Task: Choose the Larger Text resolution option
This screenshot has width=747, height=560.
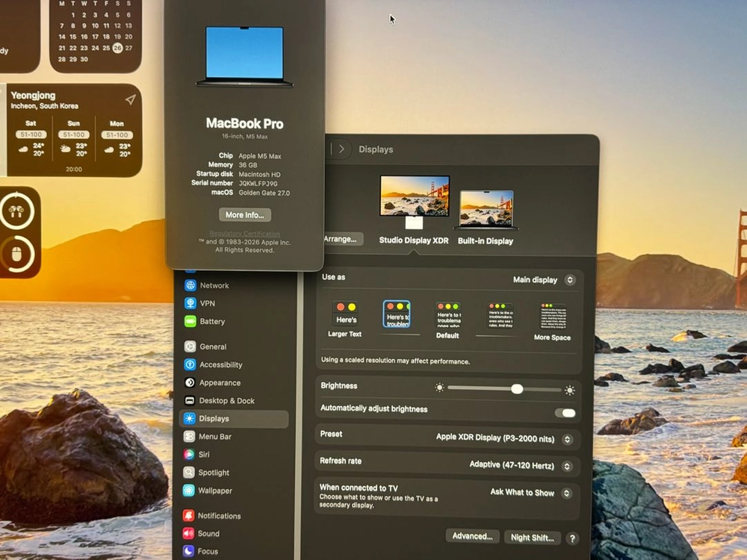Action: [345, 319]
